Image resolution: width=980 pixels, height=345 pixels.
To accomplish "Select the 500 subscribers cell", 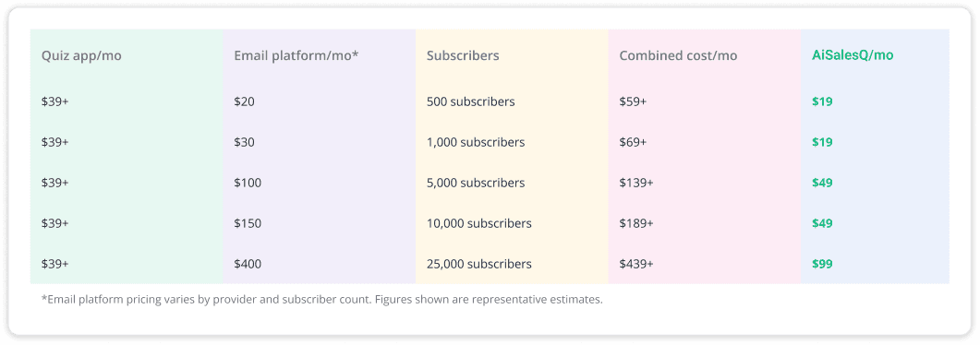I will point(471,101).
